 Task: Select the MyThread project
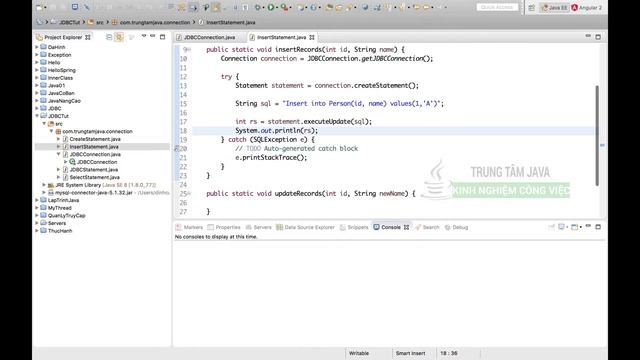click(60, 208)
